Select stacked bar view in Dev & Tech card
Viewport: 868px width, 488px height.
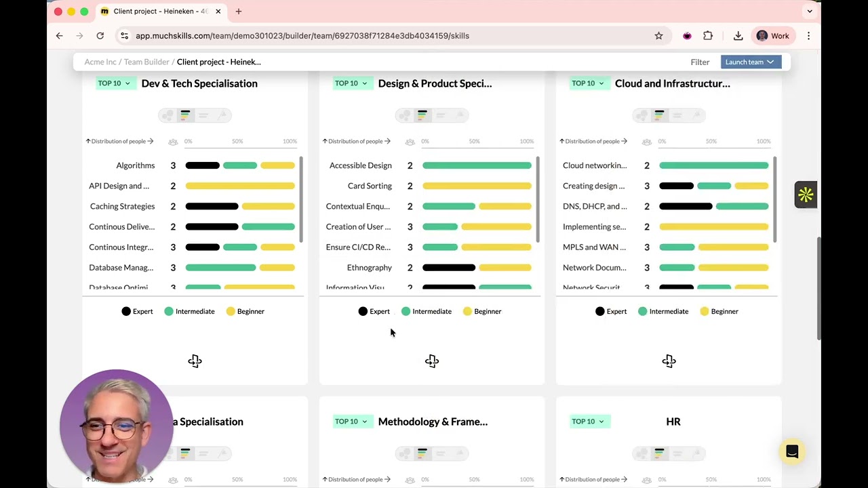pos(185,115)
